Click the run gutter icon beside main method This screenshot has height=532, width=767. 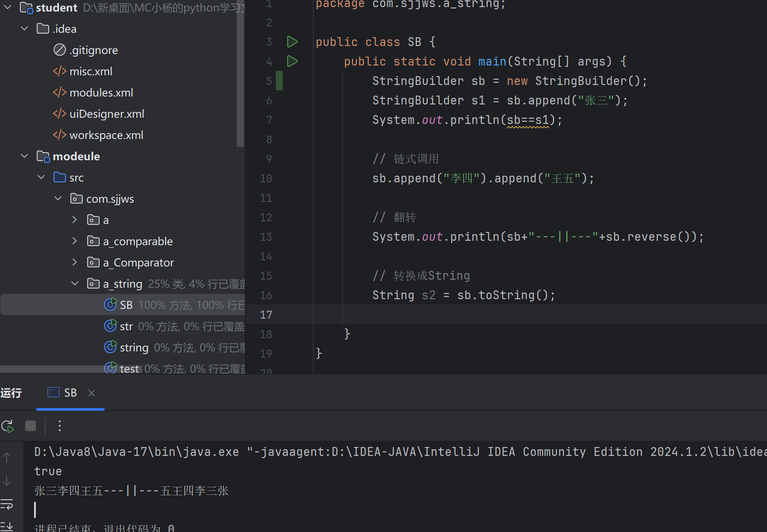pos(292,62)
